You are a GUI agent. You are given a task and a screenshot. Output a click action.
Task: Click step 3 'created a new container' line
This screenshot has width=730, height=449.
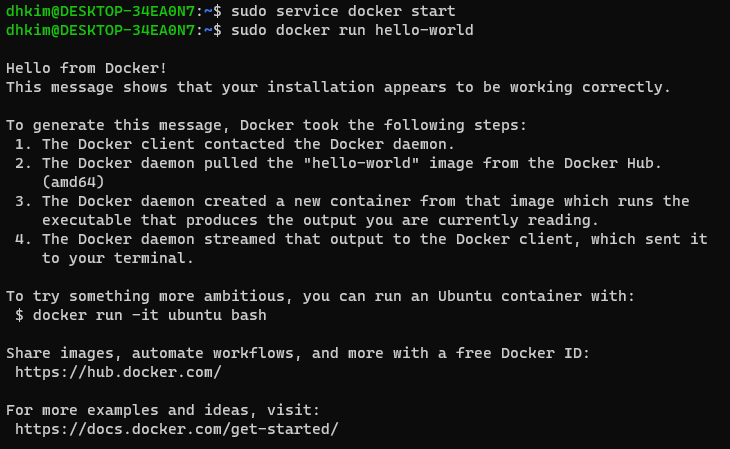click(x=352, y=201)
